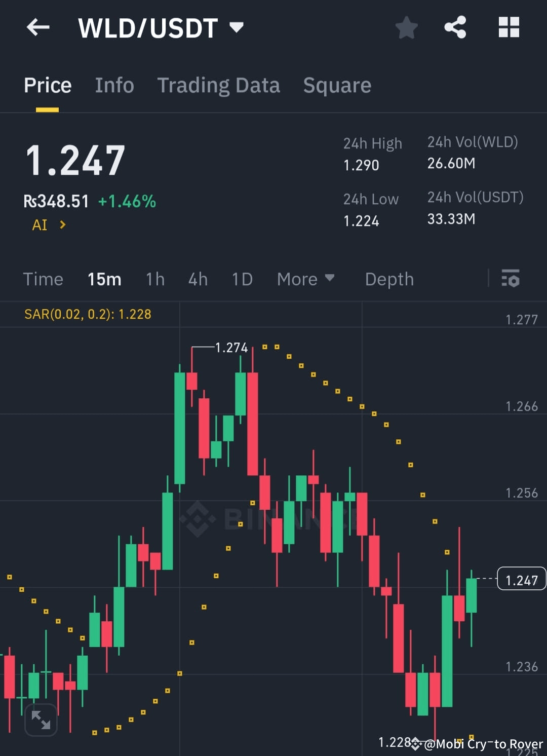547x756 pixels.
Task: Switch chart interval to 1D
Action: click(242, 279)
